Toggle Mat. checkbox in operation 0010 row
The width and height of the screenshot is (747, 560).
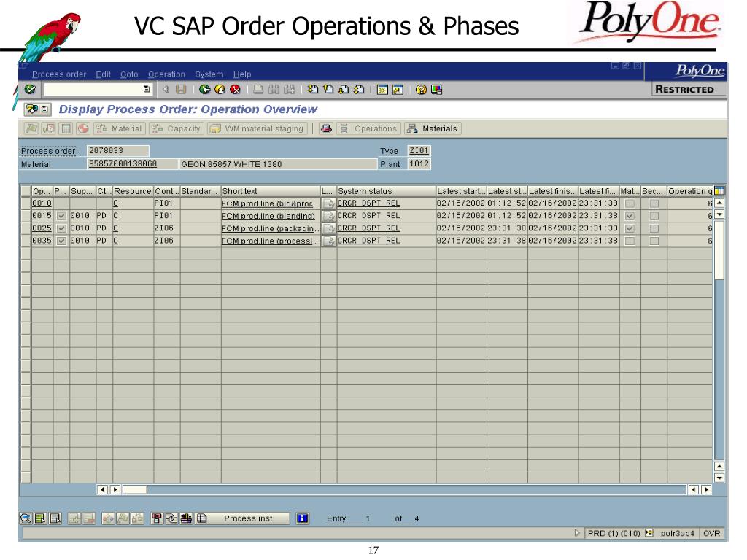(x=630, y=203)
